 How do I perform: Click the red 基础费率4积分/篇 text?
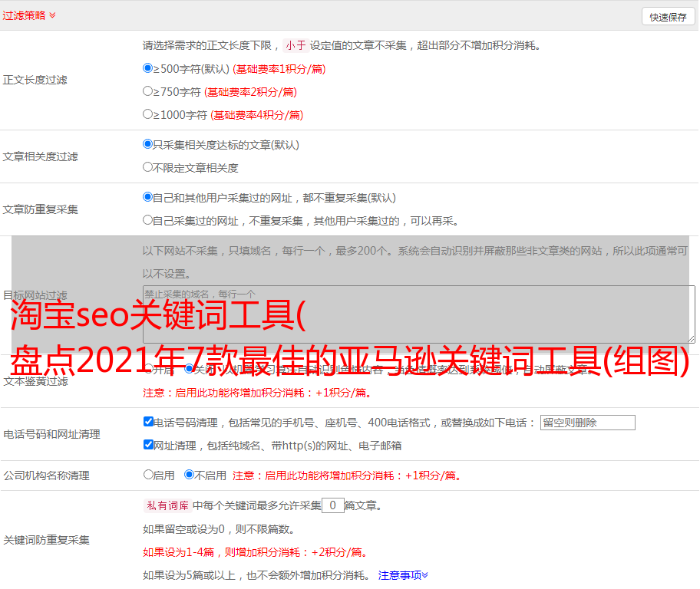point(257,115)
